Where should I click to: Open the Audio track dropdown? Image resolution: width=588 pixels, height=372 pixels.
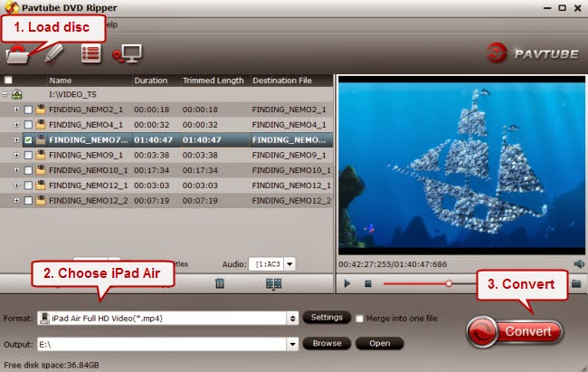point(289,264)
